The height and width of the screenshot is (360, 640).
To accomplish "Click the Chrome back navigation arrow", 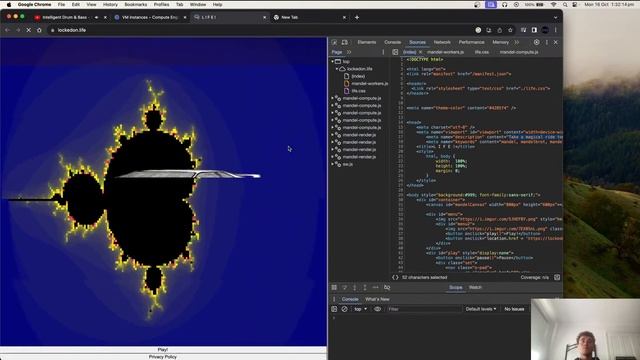I will click(x=8, y=30).
